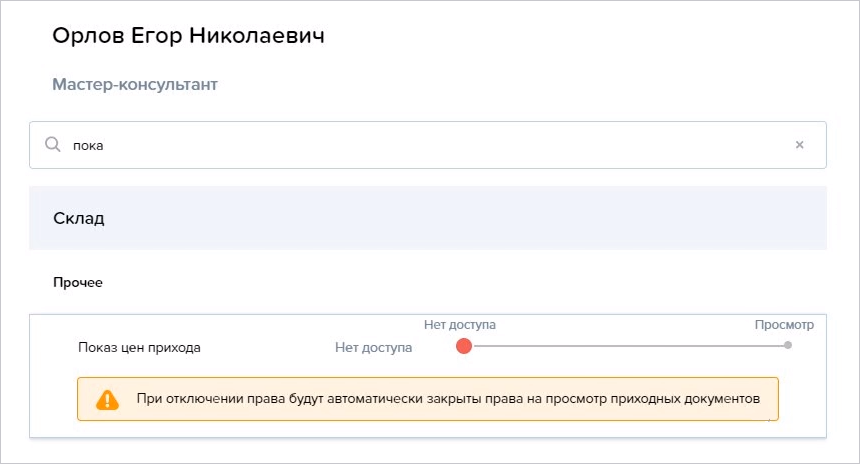Viewport: 860px width, 464px height.
Task: Click the warning text about приходных документов
Action: coord(448,399)
